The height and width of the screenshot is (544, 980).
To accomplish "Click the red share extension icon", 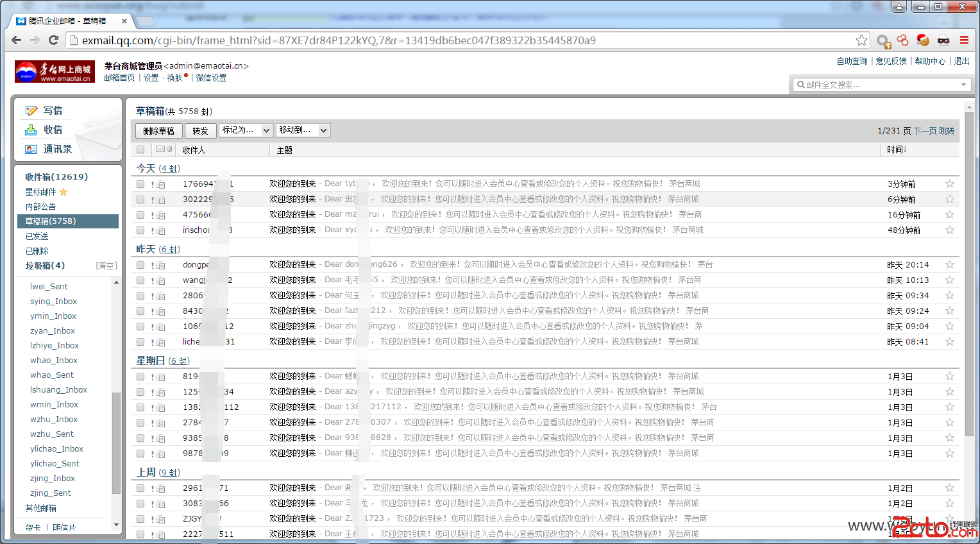I will (x=902, y=40).
